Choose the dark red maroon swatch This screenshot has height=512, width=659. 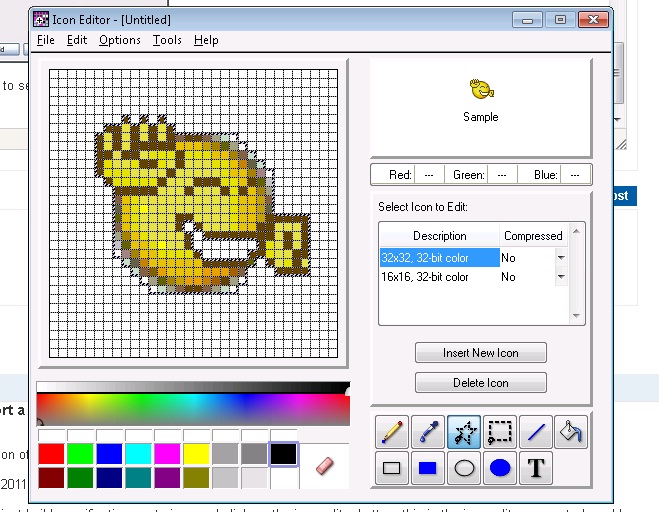coord(51,478)
